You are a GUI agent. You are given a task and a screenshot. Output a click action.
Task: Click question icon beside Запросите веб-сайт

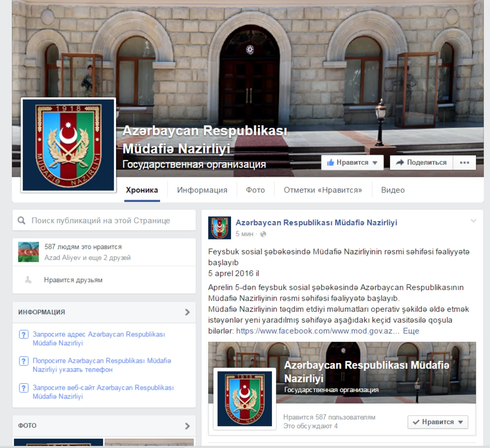coord(24,388)
